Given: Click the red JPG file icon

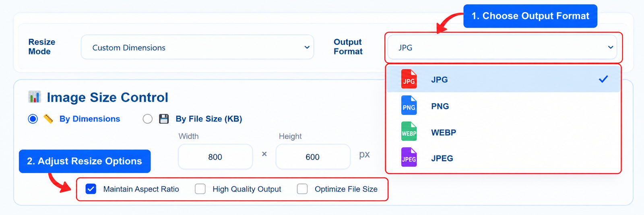Looking at the screenshot, I should [409, 79].
